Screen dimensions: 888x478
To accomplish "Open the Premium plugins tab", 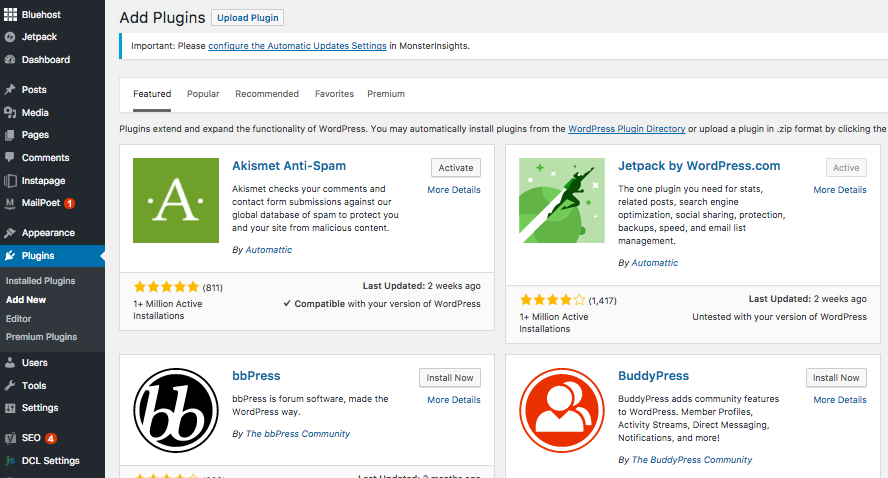I will click(386, 94).
